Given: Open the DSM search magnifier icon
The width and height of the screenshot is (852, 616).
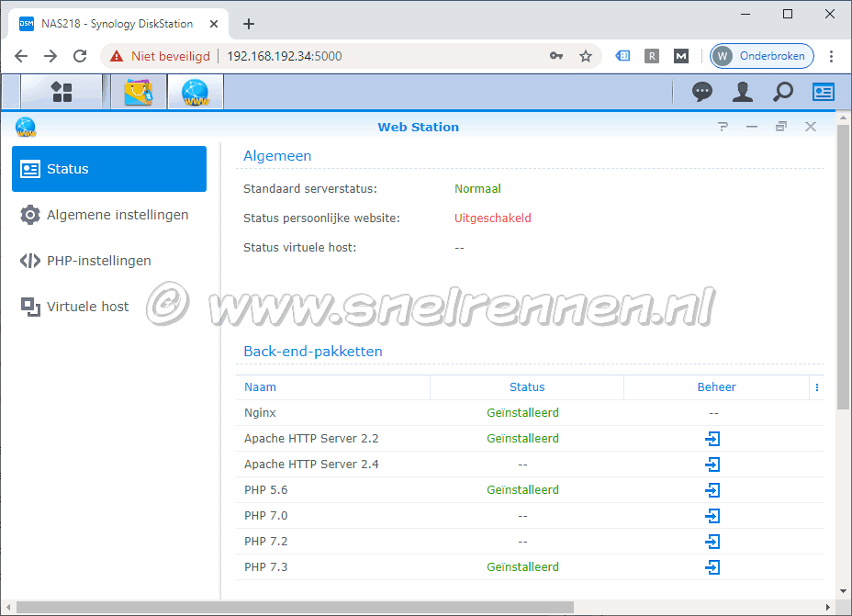Looking at the screenshot, I should pos(782,92).
